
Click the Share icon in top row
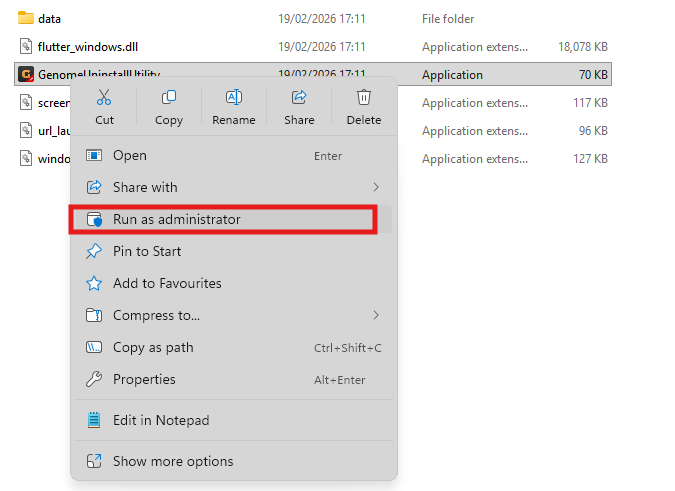(298, 97)
